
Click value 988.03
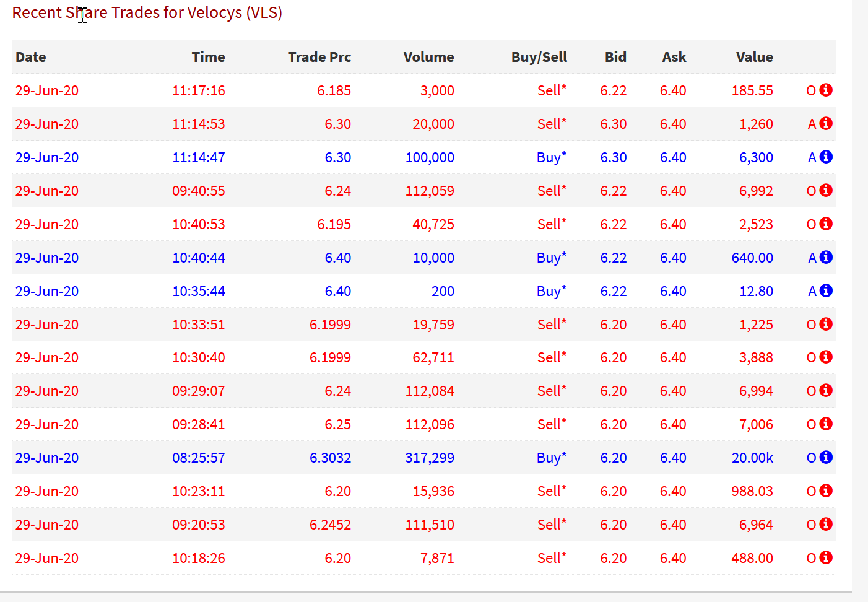pyautogui.click(x=752, y=491)
